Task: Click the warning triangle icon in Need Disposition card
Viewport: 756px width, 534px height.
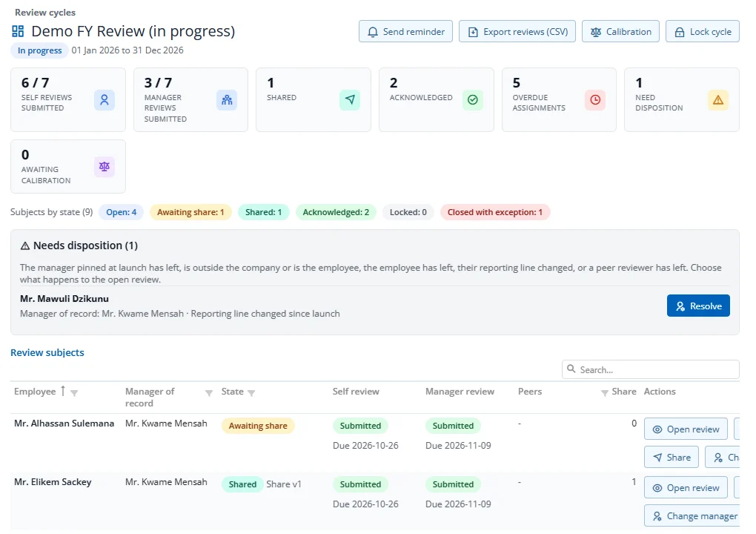Action: pos(718,100)
